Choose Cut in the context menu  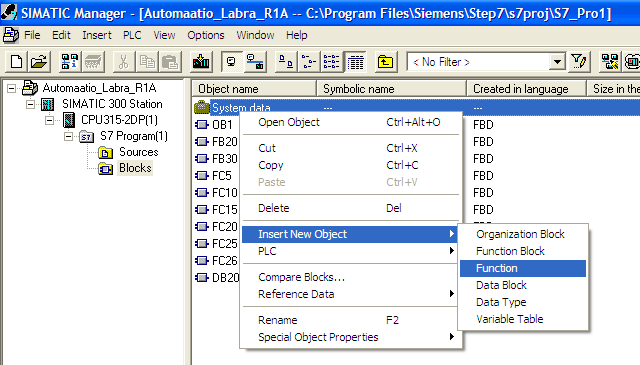[351, 148]
